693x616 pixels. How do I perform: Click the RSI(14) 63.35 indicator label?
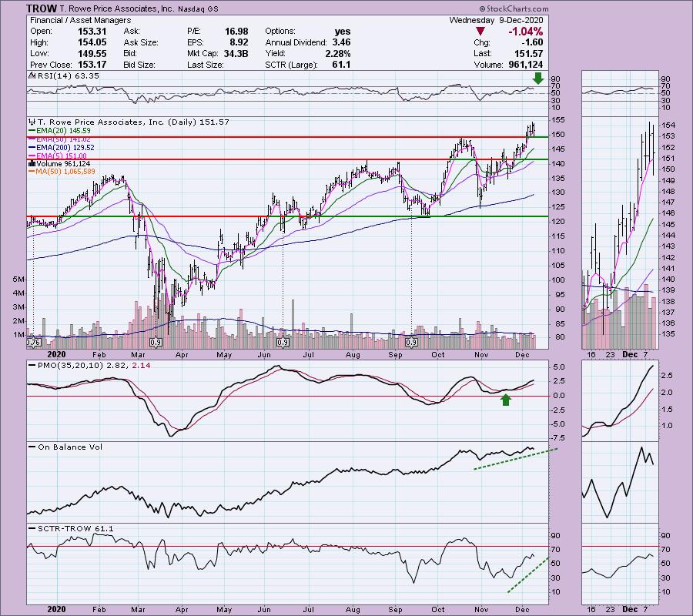[x=69, y=75]
